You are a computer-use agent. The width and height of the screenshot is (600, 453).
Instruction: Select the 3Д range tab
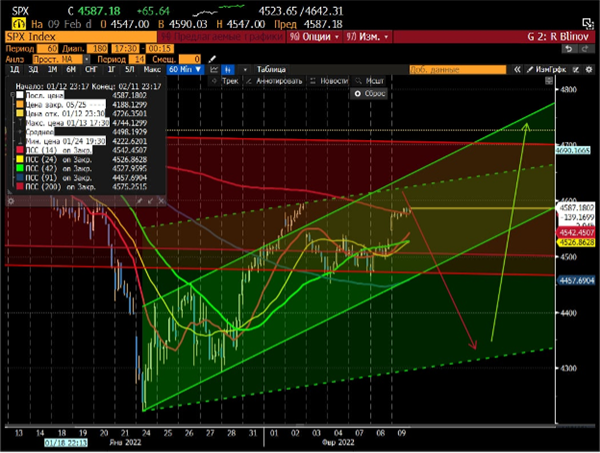33,69
